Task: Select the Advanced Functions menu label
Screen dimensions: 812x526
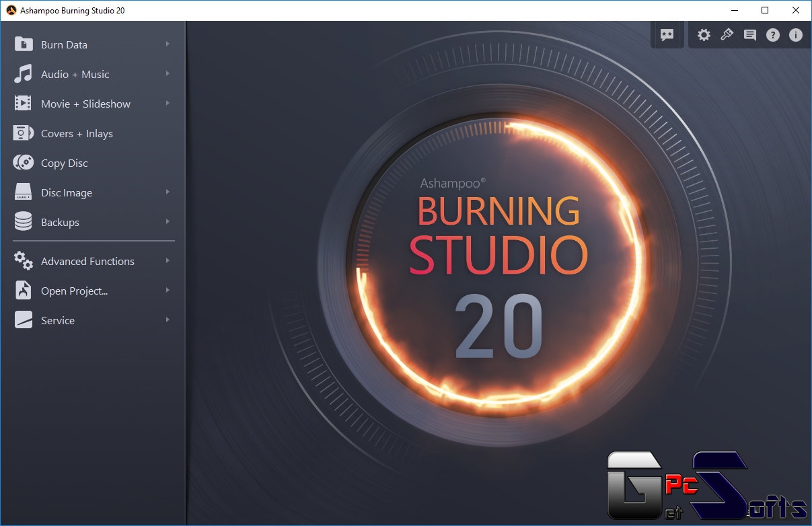Action: (x=87, y=262)
